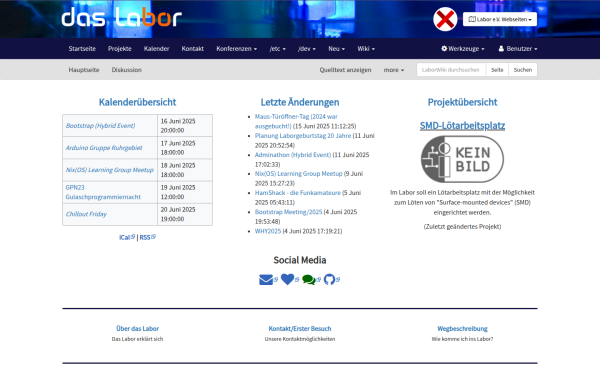Image resolution: width=600 pixels, height=375 pixels.
Task: Open Nix(OS) Learning Group Meetup calendar entry
Action: point(109,170)
